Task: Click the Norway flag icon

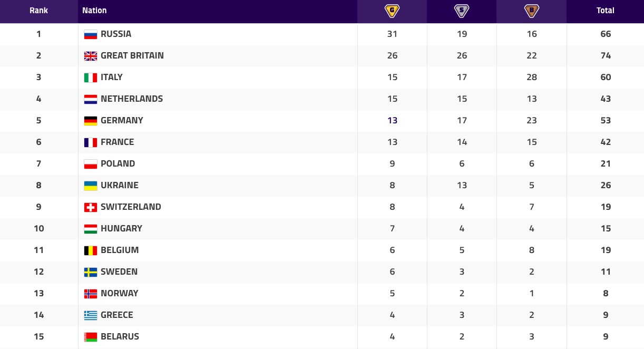Action: coord(91,294)
